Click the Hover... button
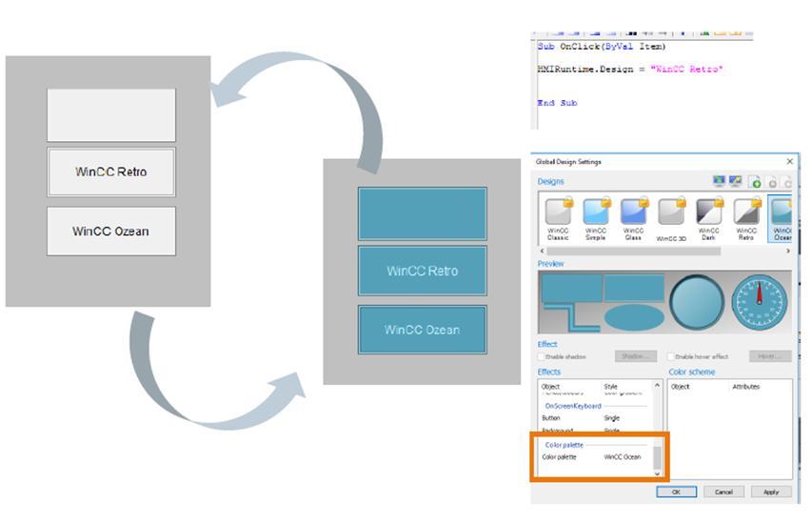This screenshot has height=523, width=812. pos(770,356)
